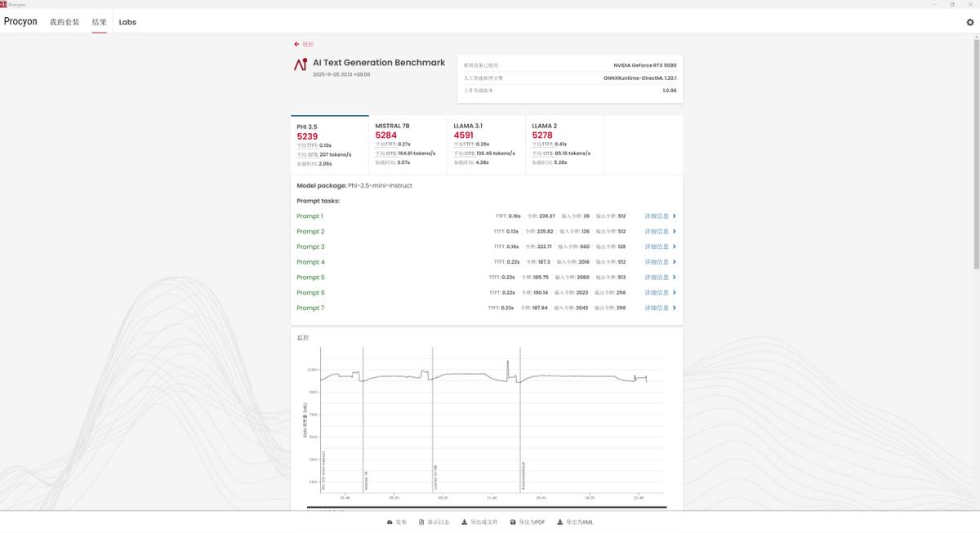Click the Prompt 1 label
This screenshot has width=980, height=533.
(310, 216)
